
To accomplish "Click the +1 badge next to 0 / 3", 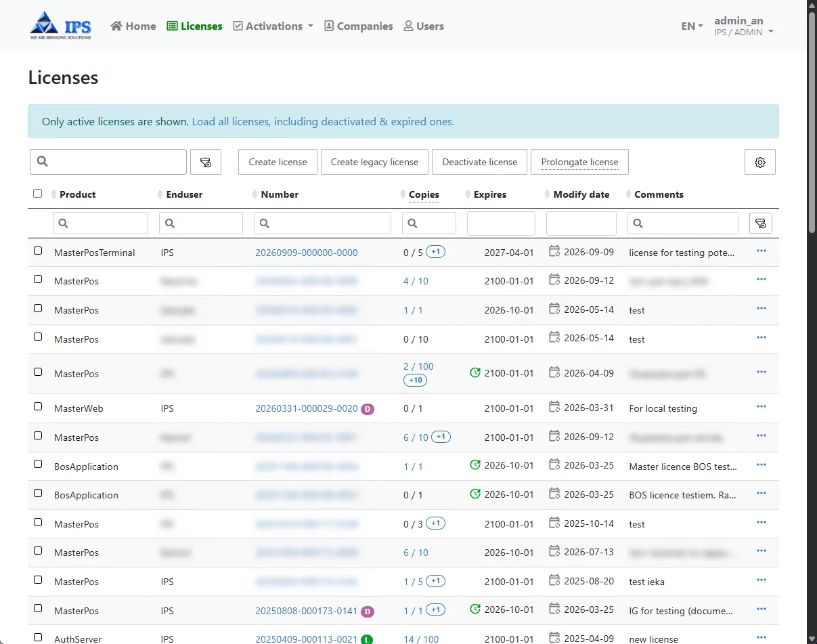I will tap(436, 523).
